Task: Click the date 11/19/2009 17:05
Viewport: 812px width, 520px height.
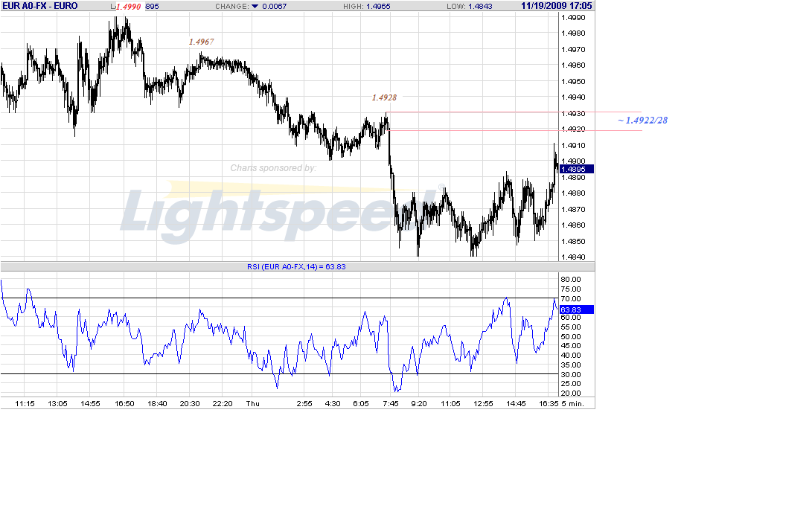Action: point(556,6)
